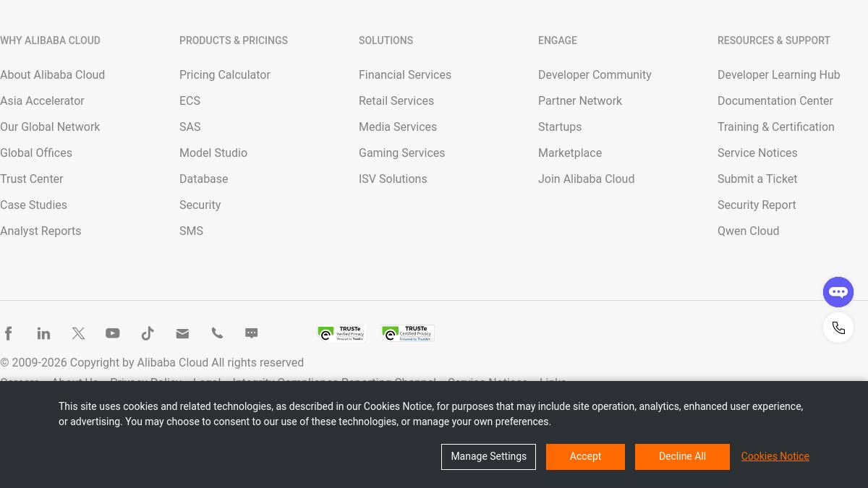Click the Decline All button
This screenshot has width=868, height=488.
pyautogui.click(x=682, y=457)
